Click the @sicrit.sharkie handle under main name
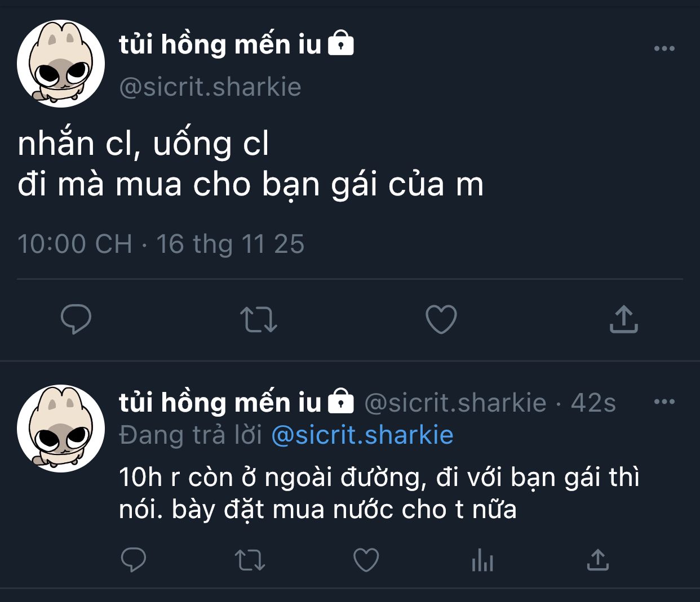The width and height of the screenshot is (700, 602). click(x=210, y=87)
